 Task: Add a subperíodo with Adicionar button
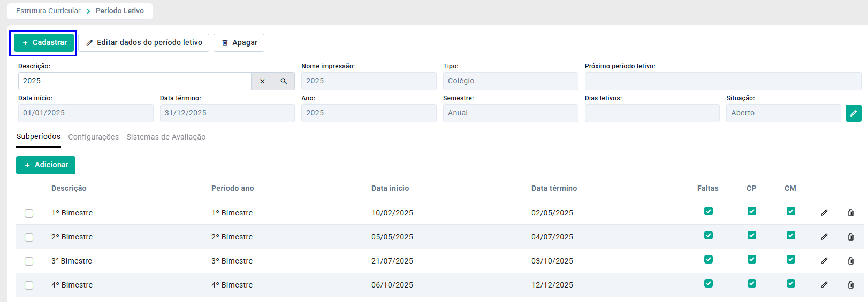coord(46,165)
